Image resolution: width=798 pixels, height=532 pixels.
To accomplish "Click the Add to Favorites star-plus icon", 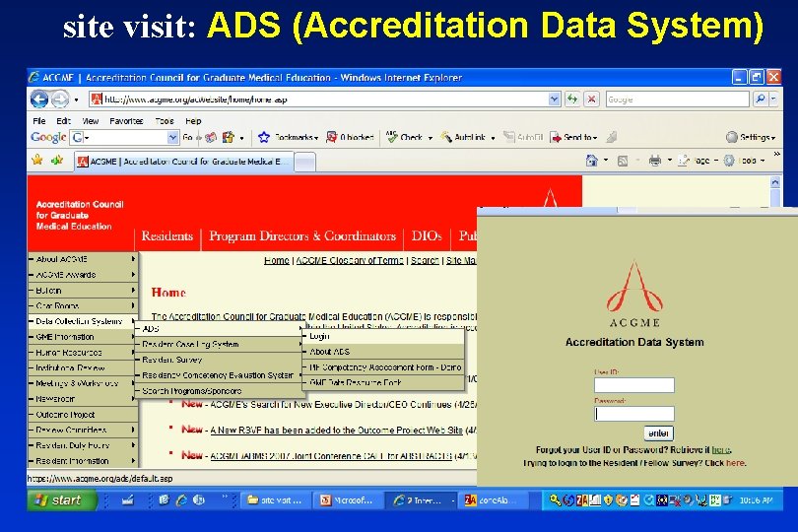I will tap(57, 161).
